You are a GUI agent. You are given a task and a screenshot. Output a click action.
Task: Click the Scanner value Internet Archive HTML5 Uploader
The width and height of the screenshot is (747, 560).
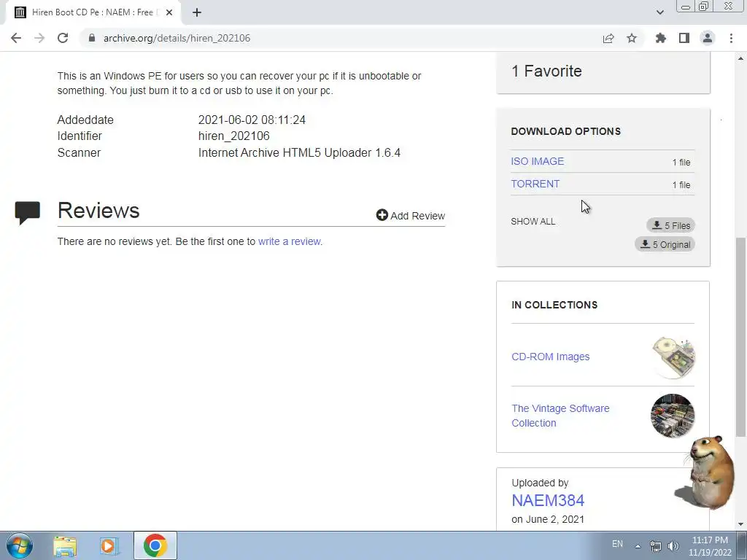pyautogui.click(x=299, y=153)
